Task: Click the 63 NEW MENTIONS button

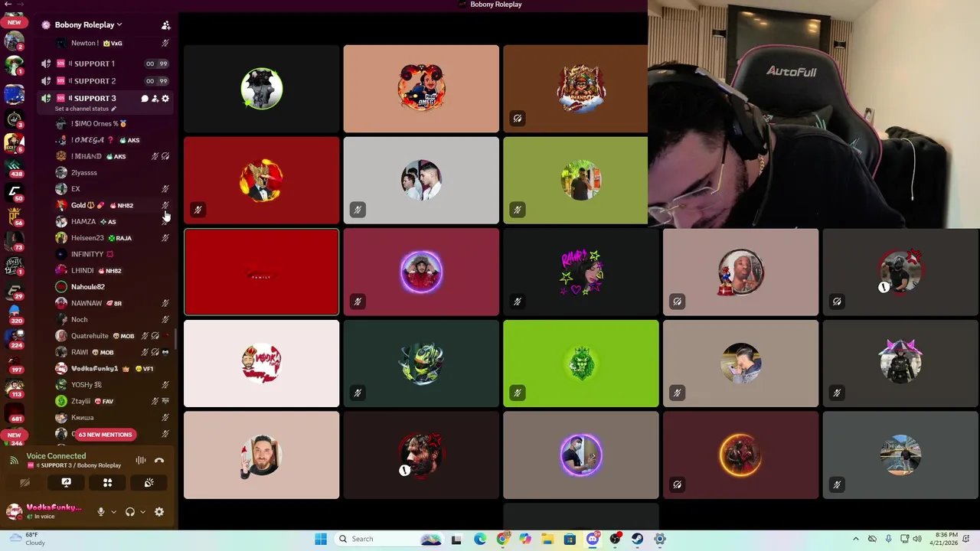Action: [105, 435]
